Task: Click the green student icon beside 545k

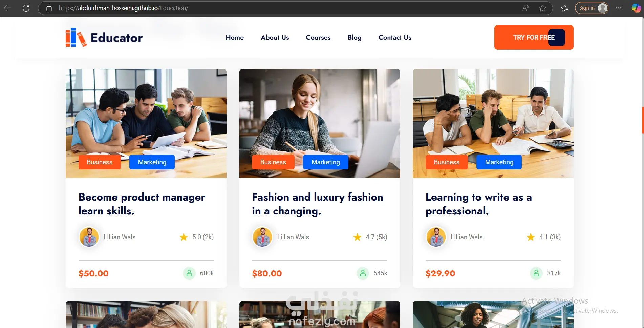Action: pyautogui.click(x=363, y=273)
